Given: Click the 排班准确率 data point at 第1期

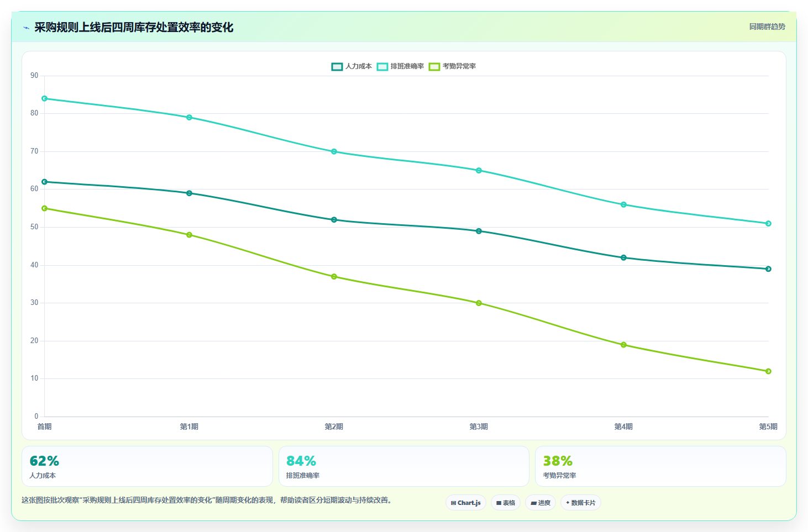Looking at the screenshot, I should pos(189,117).
